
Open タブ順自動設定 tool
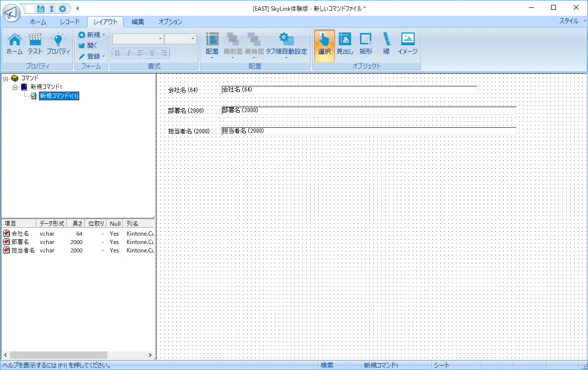point(286,44)
